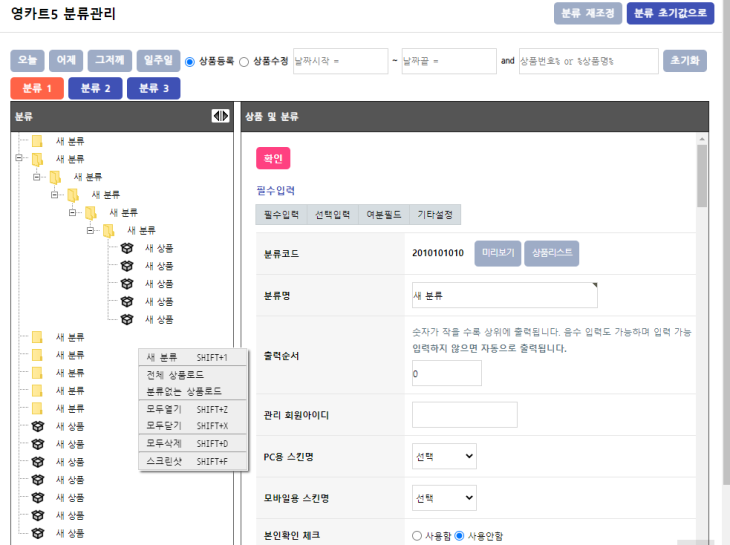Collapse the fourth-level 새 분류 node
This screenshot has width=730, height=545.
coord(72,212)
